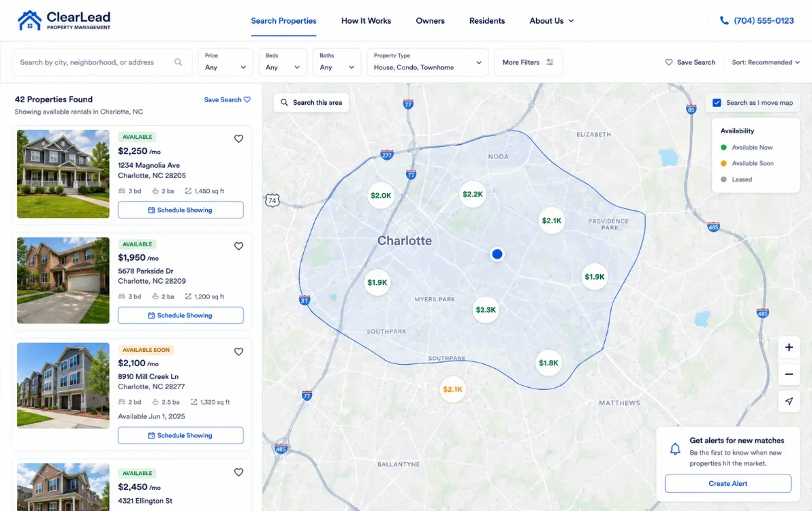Click Save Search link in results panel
Screen dimensions: 812x511
pyautogui.click(x=227, y=99)
